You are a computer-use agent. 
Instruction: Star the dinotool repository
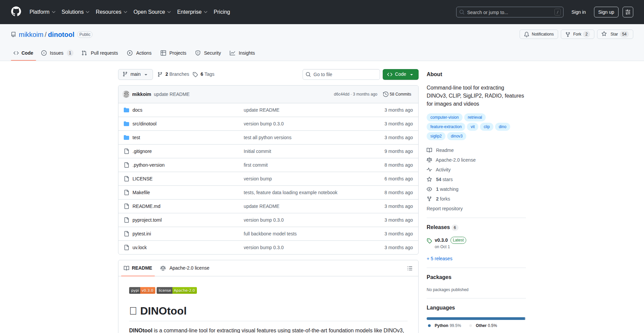point(615,34)
